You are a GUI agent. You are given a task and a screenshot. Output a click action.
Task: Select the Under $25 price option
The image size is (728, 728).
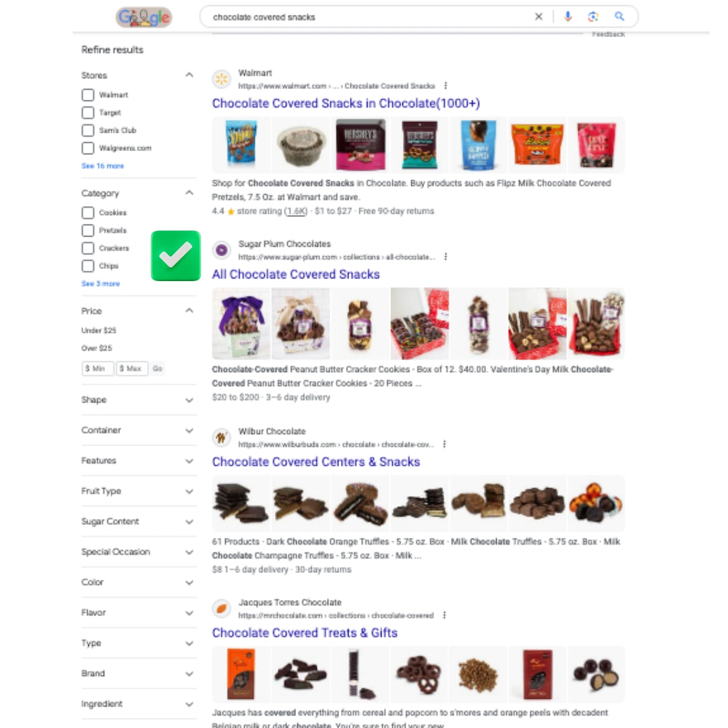pyautogui.click(x=98, y=330)
